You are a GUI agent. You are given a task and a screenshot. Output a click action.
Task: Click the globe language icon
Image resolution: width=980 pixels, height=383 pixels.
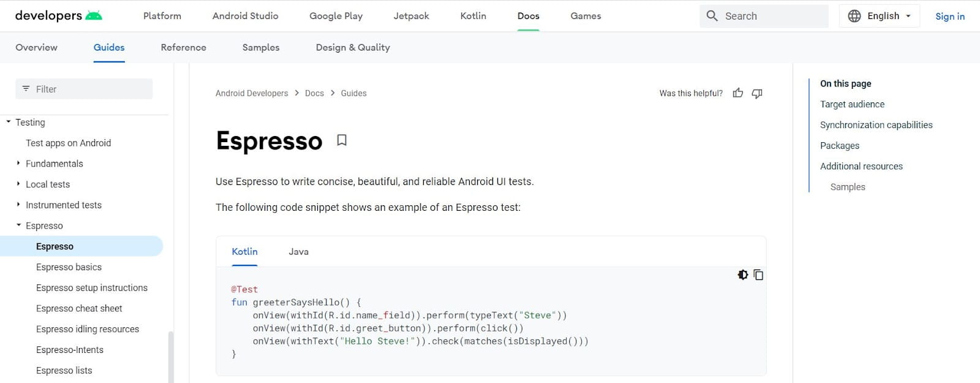coord(854,16)
